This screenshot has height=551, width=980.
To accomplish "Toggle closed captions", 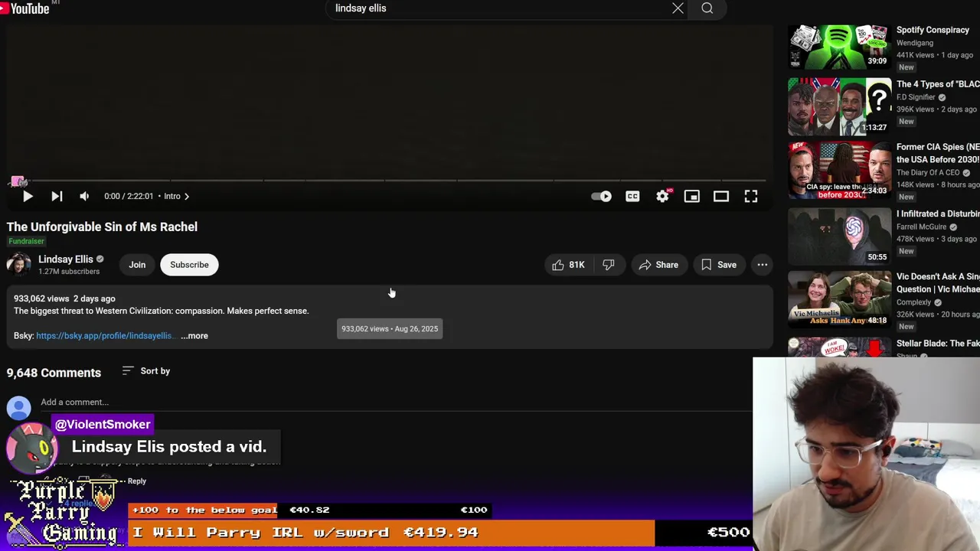I will tap(632, 197).
